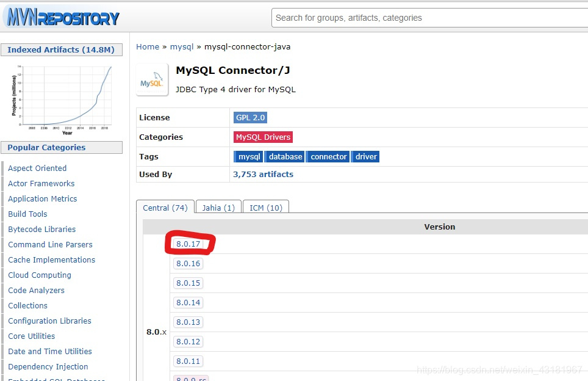The width and height of the screenshot is (588, 381).
Task: Select the mysql tag
Action: coord(249,156)
